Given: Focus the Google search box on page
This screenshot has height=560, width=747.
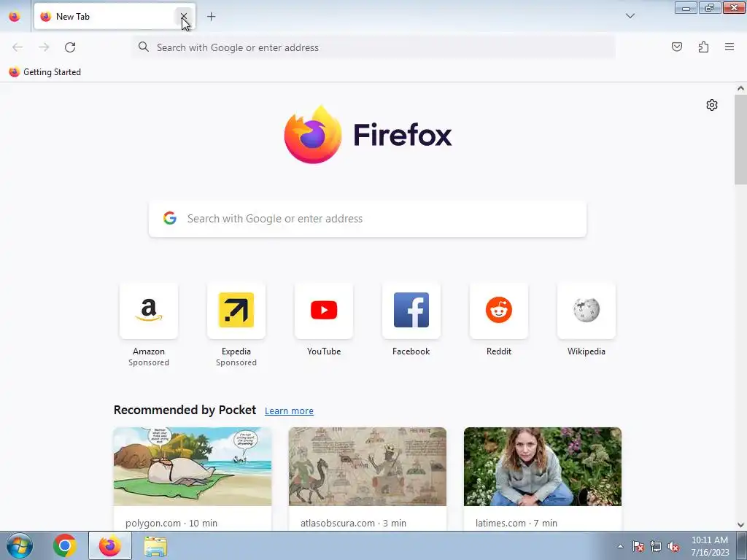Looking at the screenshot, I should tap(368, 219).
